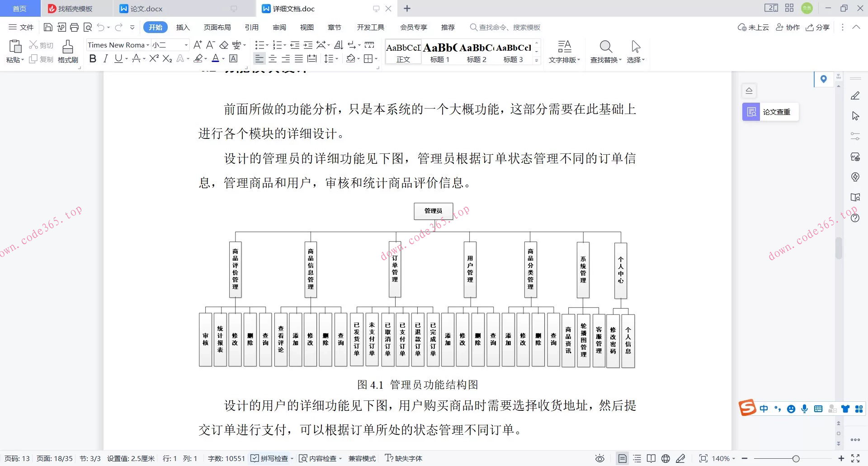
Task: Click 协作 collaborate button
Action: [x=788, y=27]
